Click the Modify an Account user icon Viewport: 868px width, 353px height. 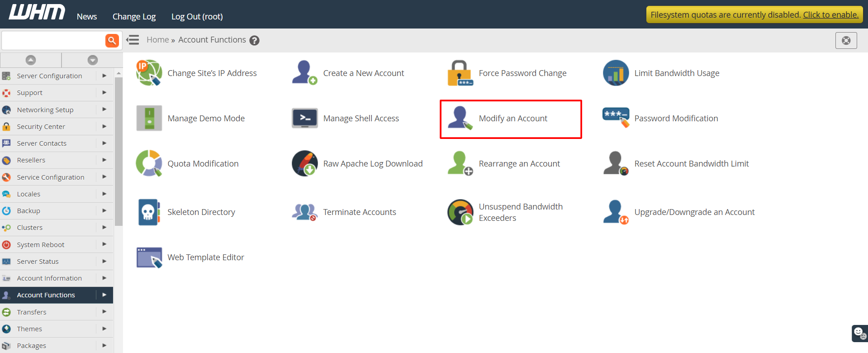[460, 118]
